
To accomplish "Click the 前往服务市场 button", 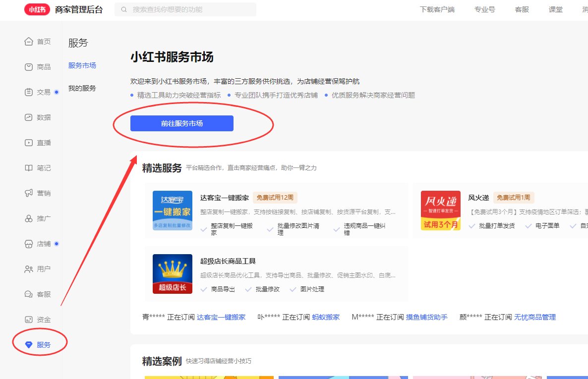I will coord(182,123).
